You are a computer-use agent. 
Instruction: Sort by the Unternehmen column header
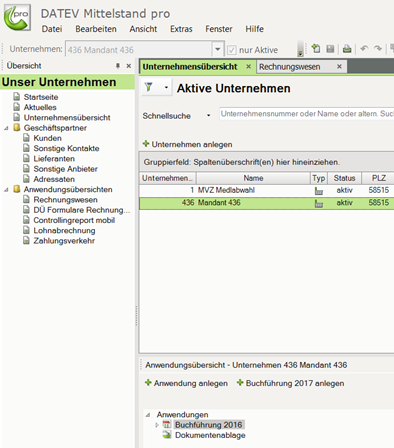point(168,178)
